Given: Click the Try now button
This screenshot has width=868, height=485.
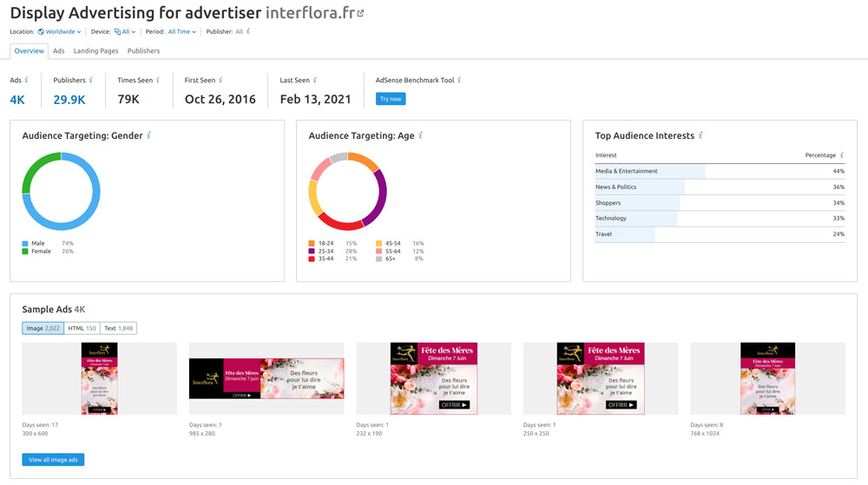Looking at the screenshot, I should [x=391, y=99].
